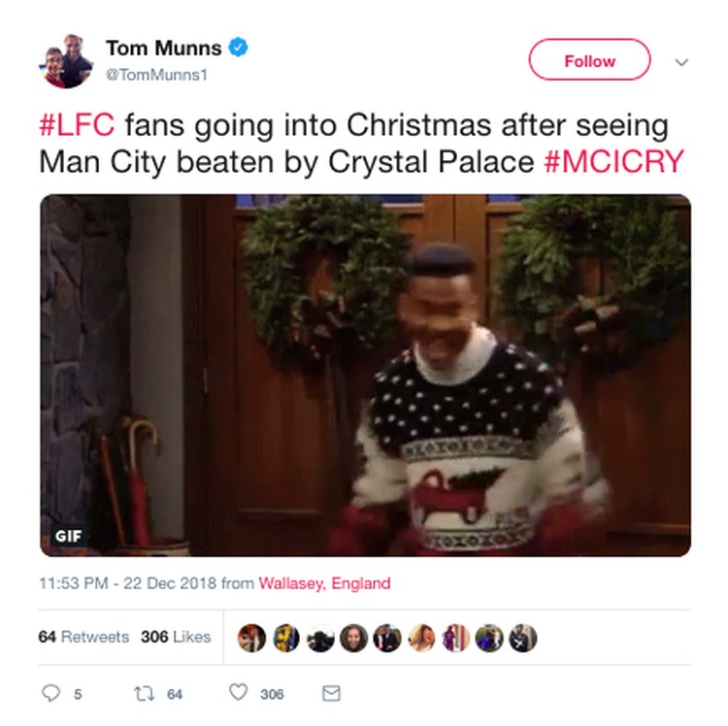View the 306 Likes list
The image size is (728, 726).
tap(176, 637)
